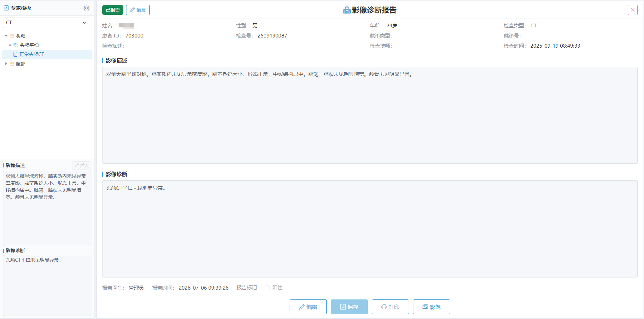Open expert template settings gear icon

pos(86,8)
